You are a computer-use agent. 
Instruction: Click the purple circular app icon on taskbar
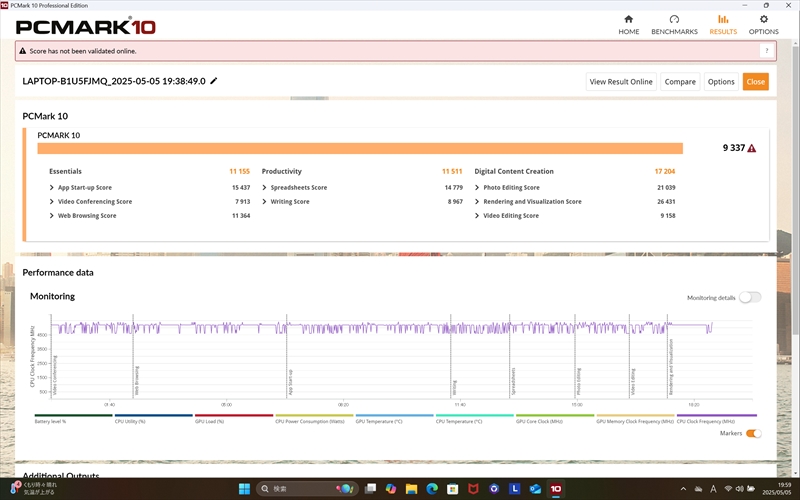[x=494, y=489]
